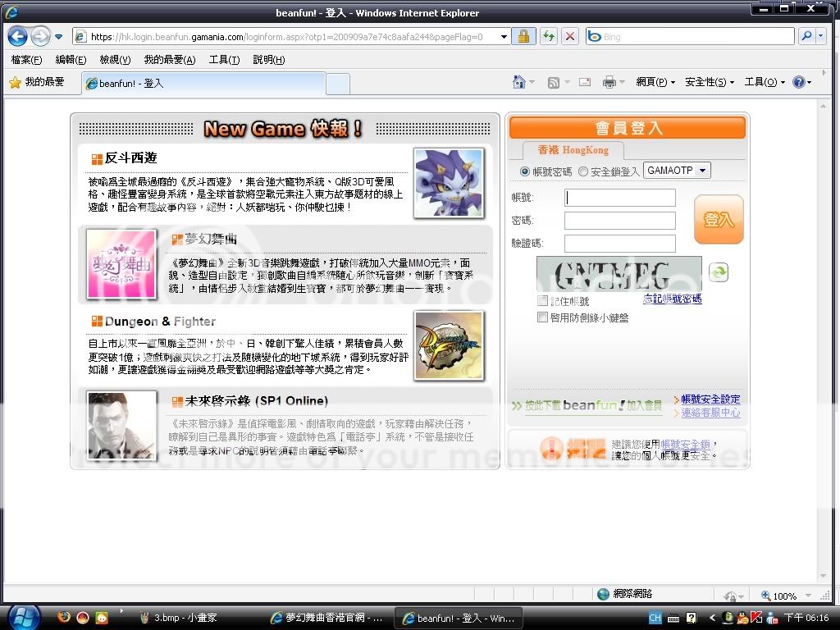Click the Stop loading X icon
840x630 pixels.
570,37
